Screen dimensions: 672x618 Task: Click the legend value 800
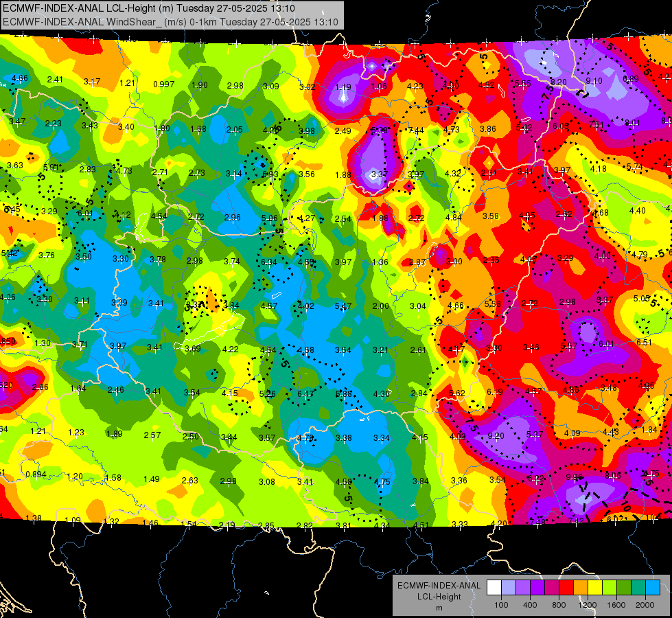(x=559, y=605)
